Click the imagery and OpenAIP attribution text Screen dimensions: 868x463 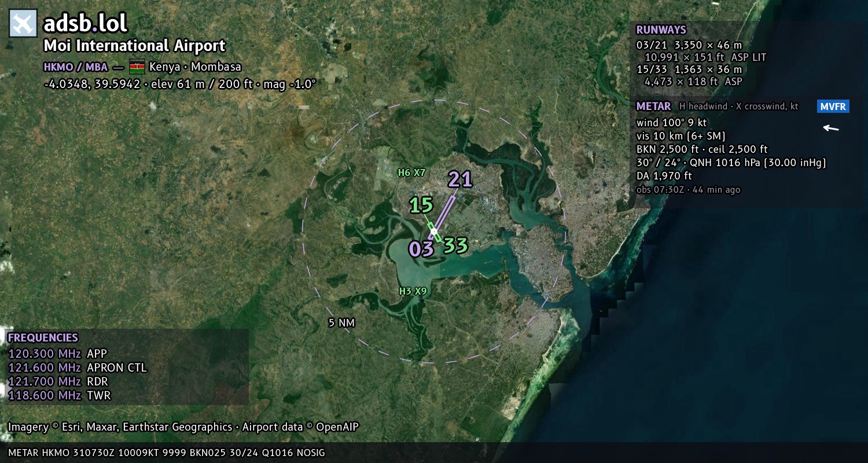click(183, 427)
